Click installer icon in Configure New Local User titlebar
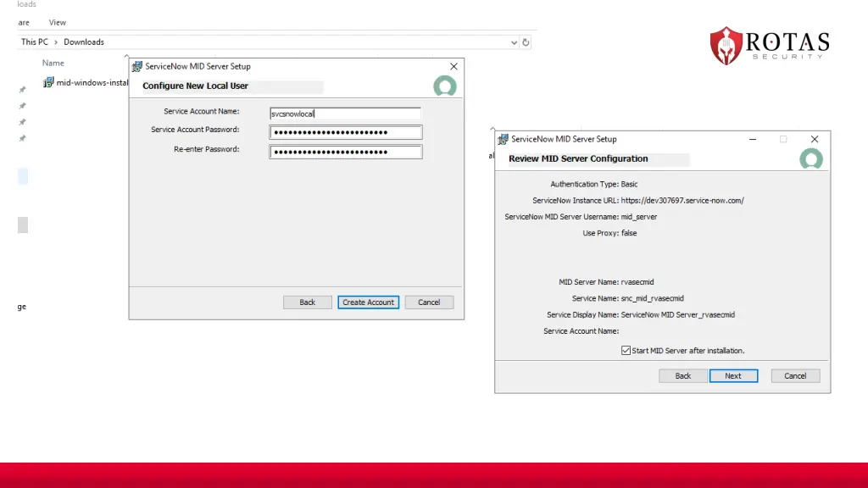Image resolution: width=868 pixels, height=488 pixels. coord(136,66)
